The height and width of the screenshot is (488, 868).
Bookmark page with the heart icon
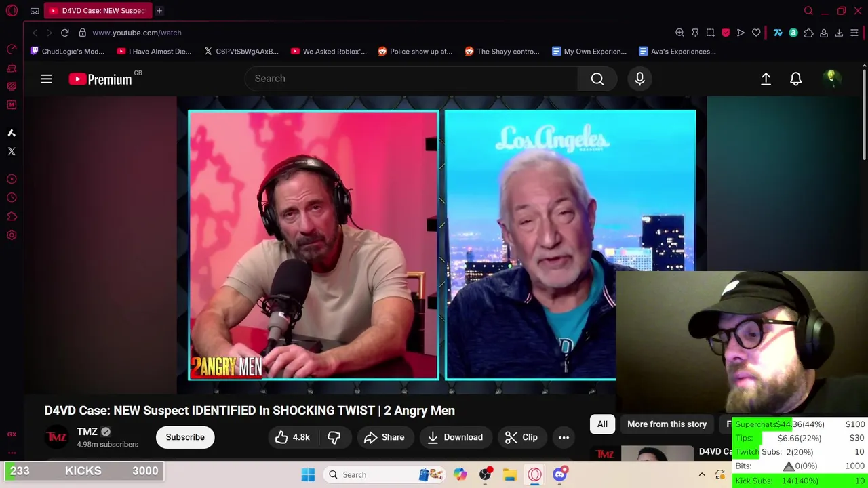pos(756,33)
